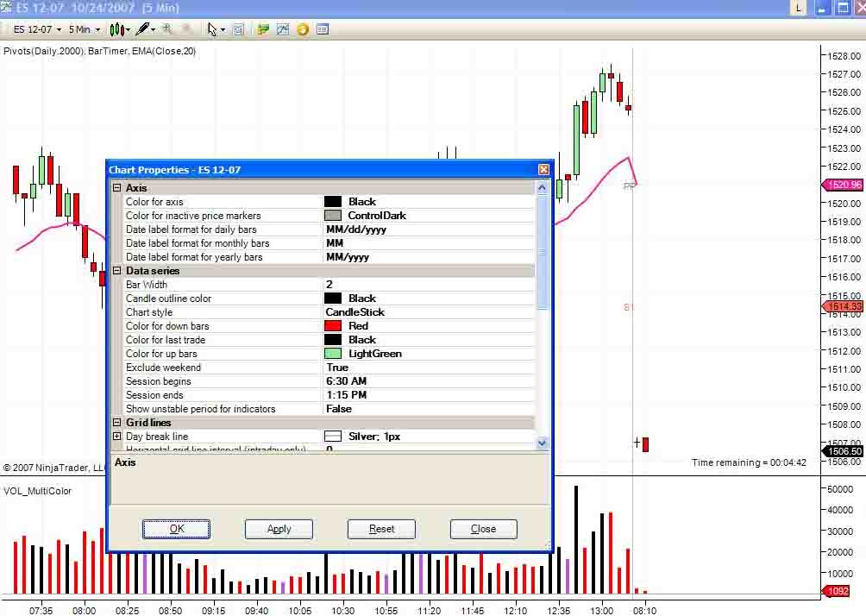Open the chart style dropdown arrow

[x=128, y=30]
